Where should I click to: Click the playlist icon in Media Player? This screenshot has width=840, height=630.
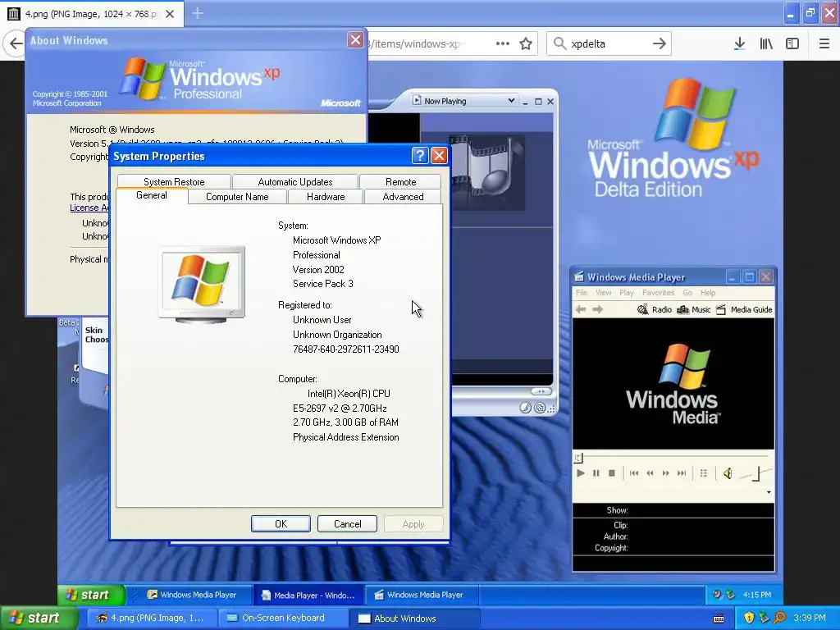click(703, 473)
